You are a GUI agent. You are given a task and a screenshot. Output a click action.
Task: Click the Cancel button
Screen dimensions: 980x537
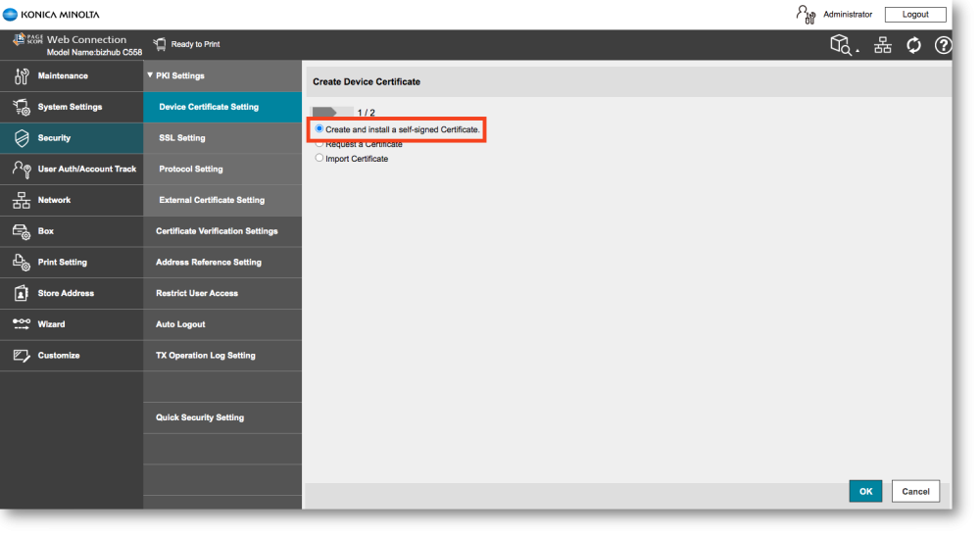(915, 491)
